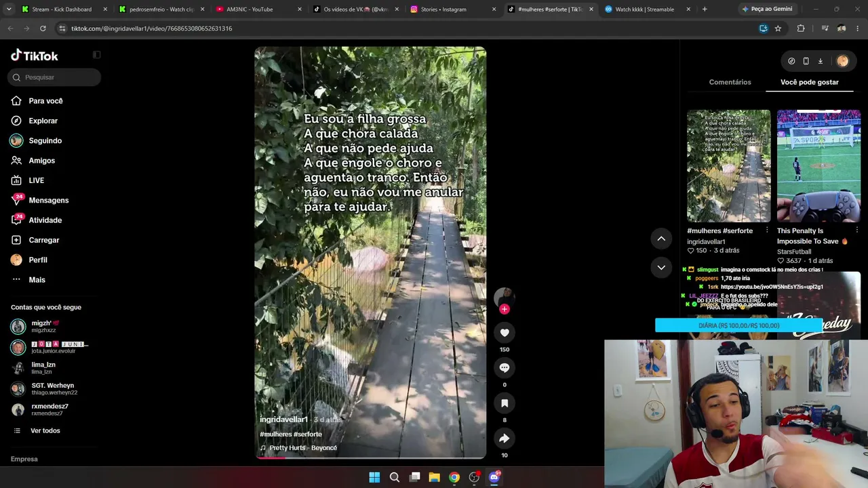Open the Para você home feed
868x488 pixels.
[x=45, y=101]
